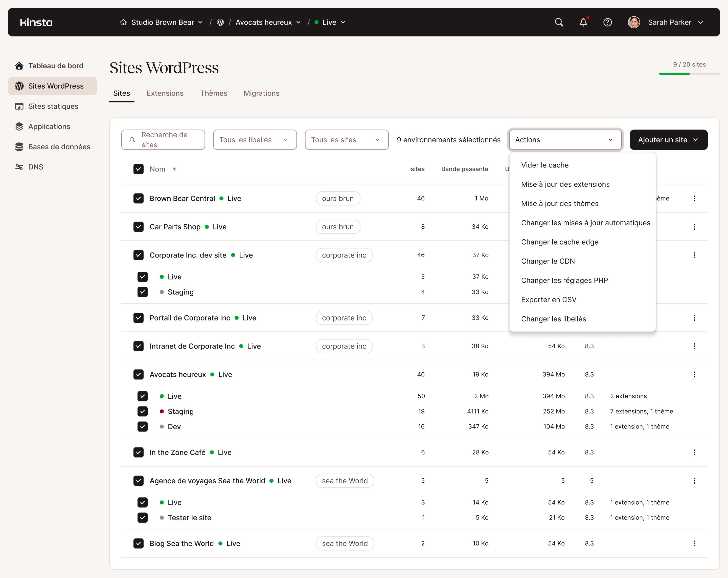
Task: Click the search magnifier in the top bar
Action: point(559,22)
